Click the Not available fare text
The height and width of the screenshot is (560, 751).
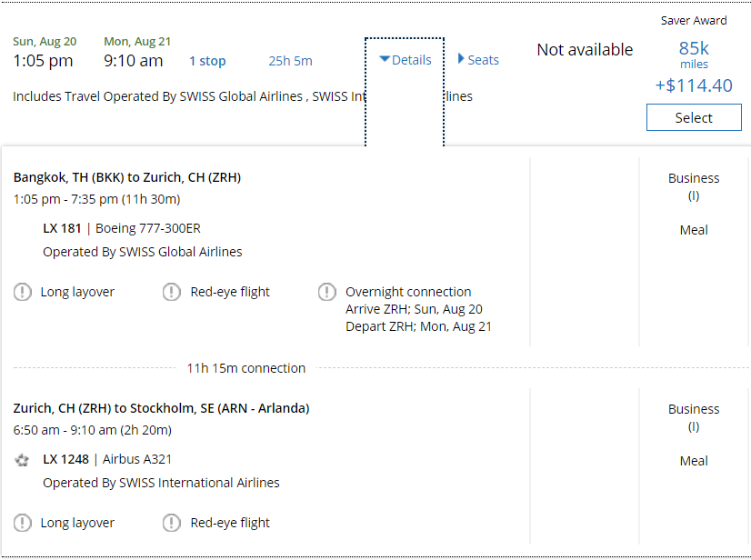585,50
